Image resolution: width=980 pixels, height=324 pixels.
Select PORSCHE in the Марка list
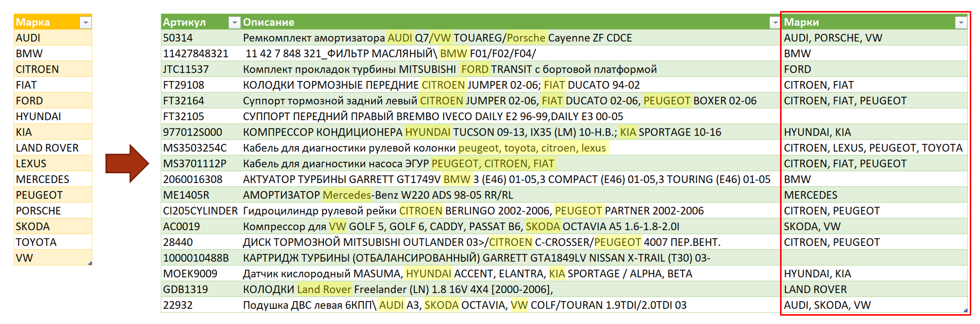[x=53, y=211]
